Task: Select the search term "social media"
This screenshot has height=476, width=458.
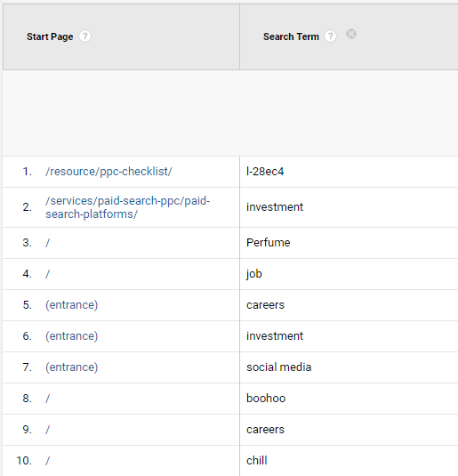Action: pos(279,367)
